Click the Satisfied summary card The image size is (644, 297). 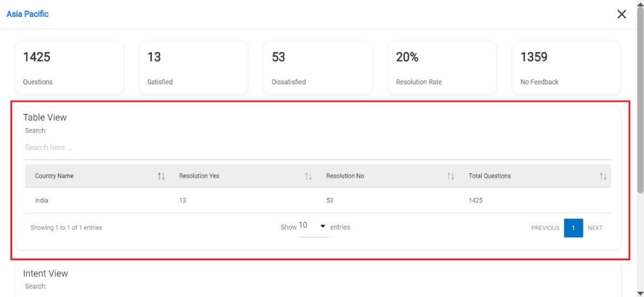coord(194,68)
